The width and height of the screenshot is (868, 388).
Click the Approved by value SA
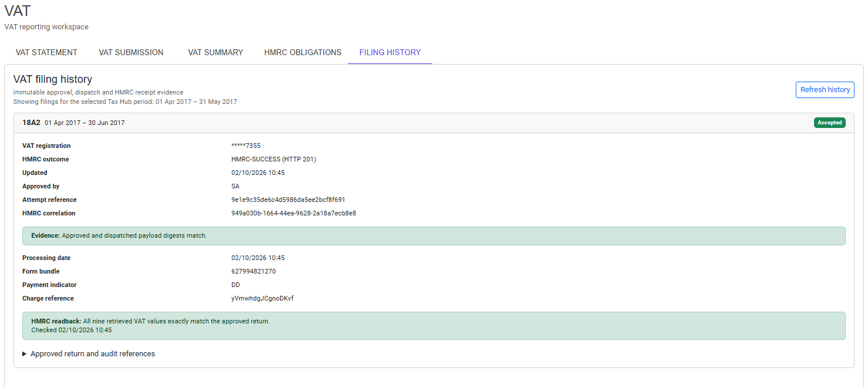point(235,186)
